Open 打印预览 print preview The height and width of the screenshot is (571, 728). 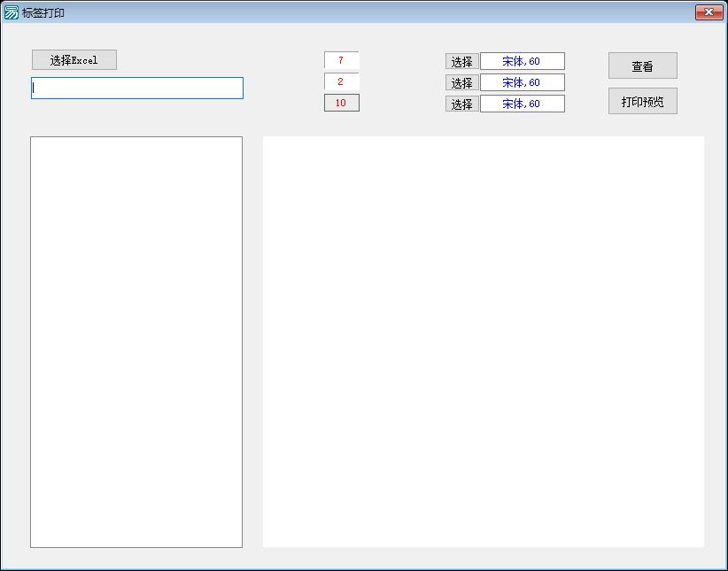[x=642, y=102]
